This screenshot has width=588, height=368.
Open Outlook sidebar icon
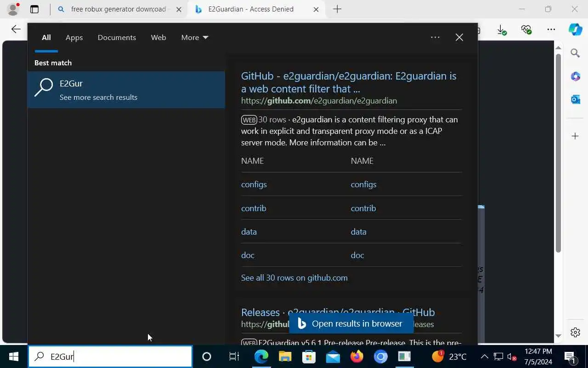(x=575, y=99)
